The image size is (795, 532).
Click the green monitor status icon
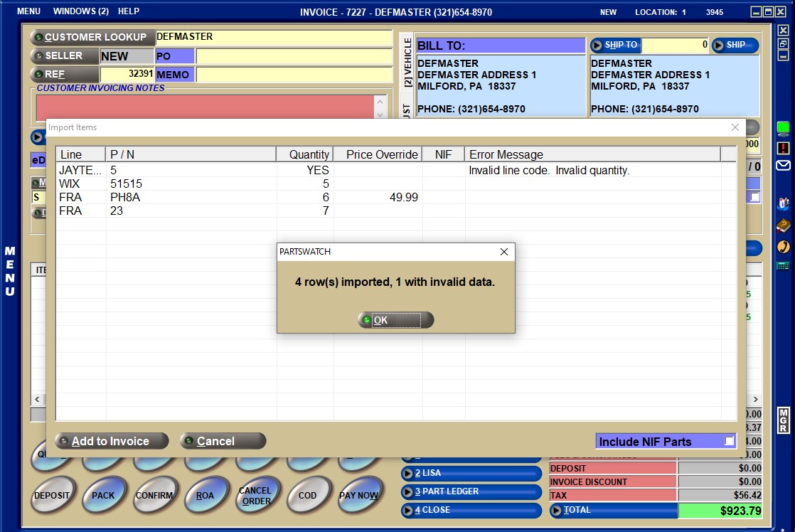(783, 129)
